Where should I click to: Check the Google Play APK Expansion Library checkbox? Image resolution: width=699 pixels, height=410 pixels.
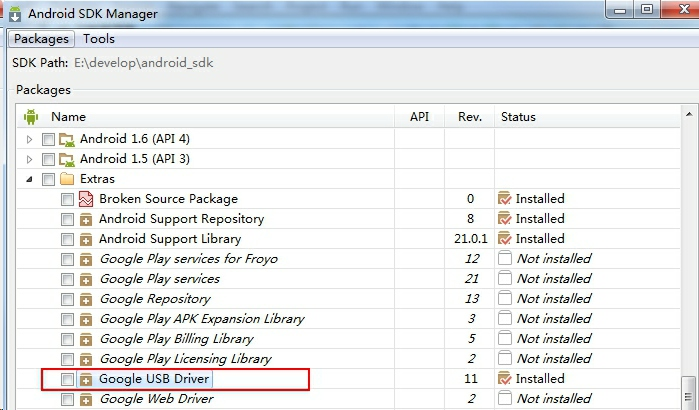point(67,319)
